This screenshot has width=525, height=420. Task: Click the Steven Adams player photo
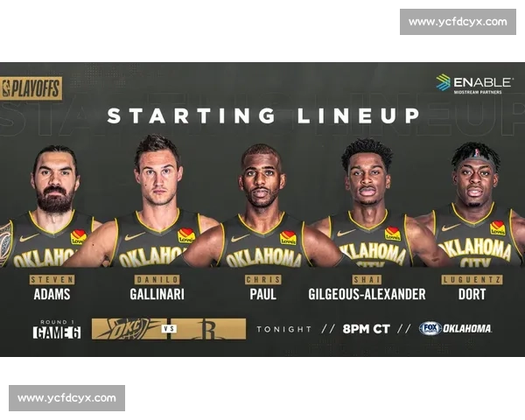[50, 206]
